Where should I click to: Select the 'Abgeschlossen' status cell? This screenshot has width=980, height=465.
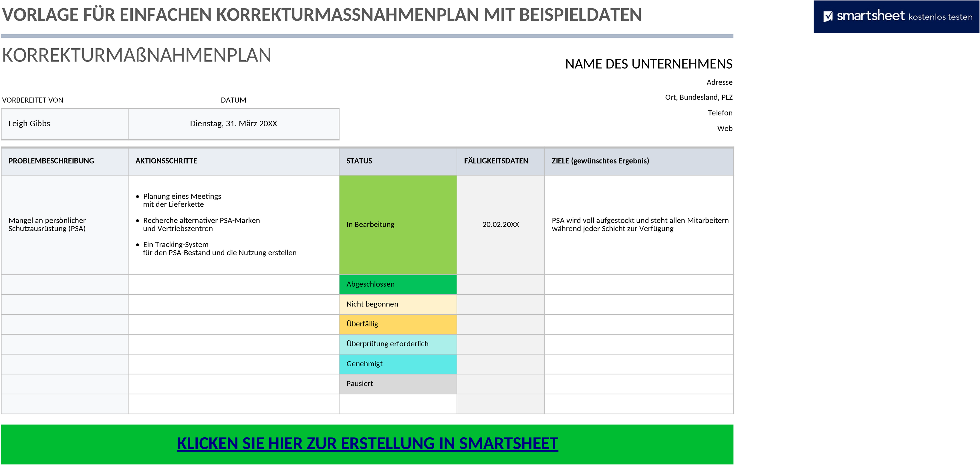click(398, 284)
